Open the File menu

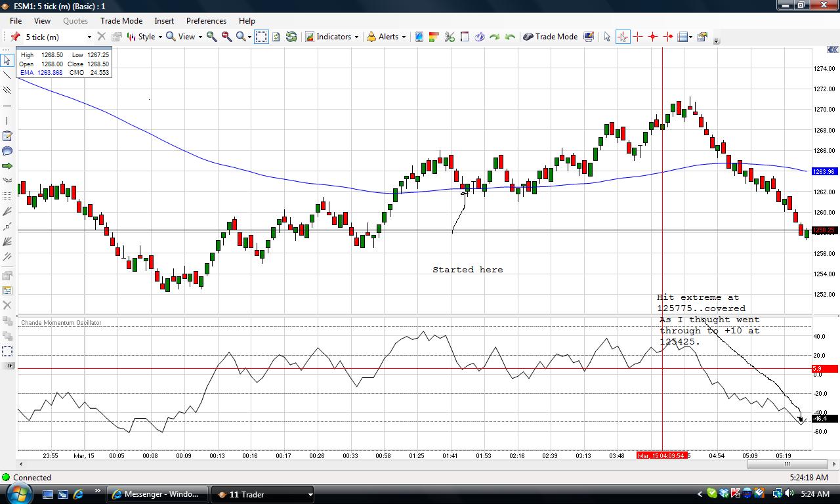(16, 21)
